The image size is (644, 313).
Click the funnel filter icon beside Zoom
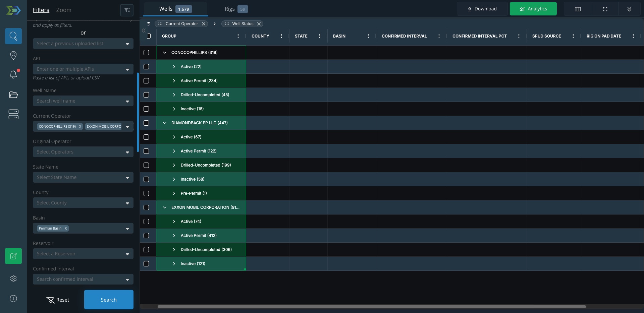(x=127, y=10)
